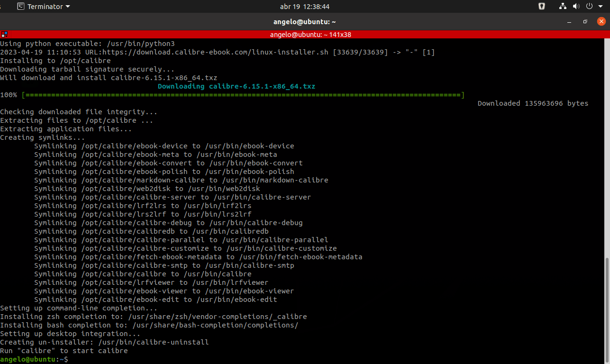Click the line "Setting up desktop integration..."

pos(70,334)
